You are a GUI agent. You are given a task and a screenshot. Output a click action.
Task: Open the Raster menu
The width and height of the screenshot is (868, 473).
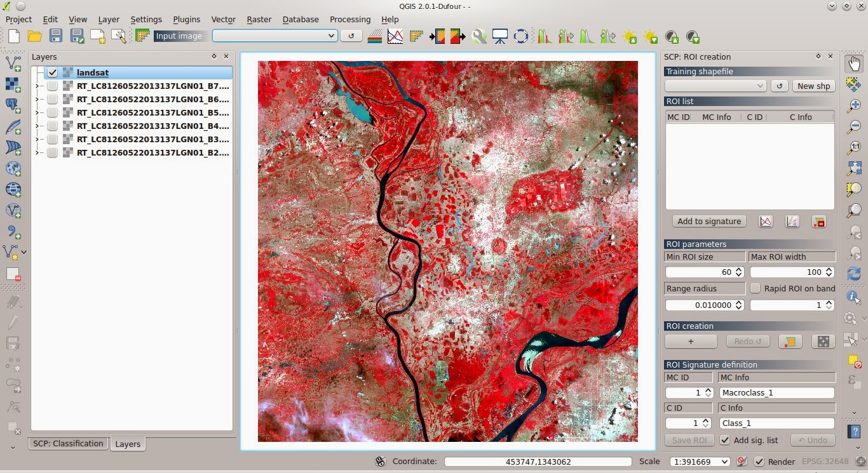coord(259,19)
